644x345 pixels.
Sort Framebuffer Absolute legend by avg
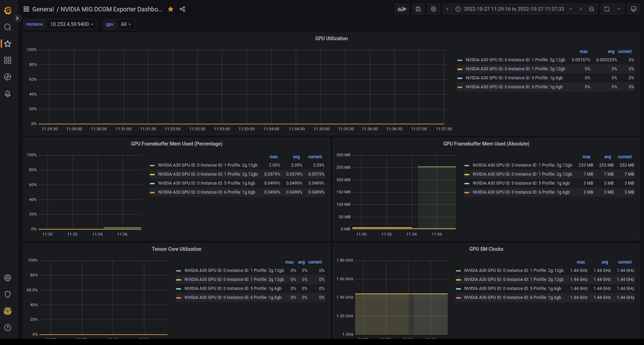[608, 157]
